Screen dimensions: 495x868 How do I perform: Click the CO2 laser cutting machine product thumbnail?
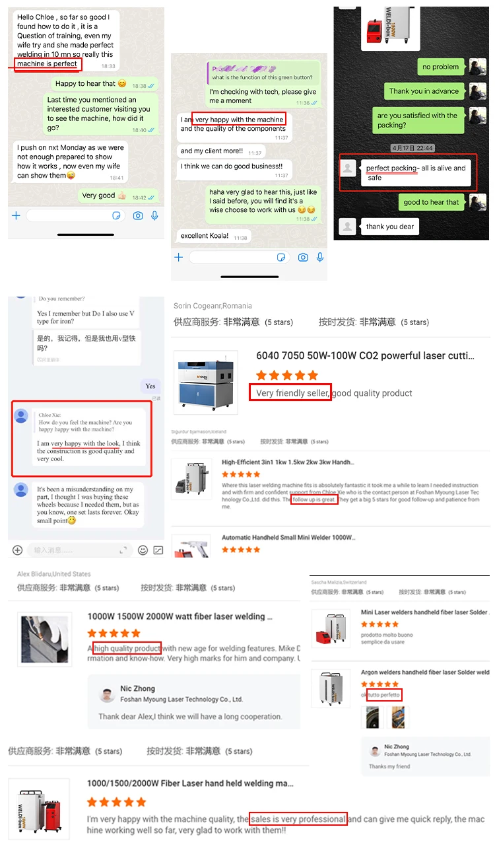click(205, 382)
